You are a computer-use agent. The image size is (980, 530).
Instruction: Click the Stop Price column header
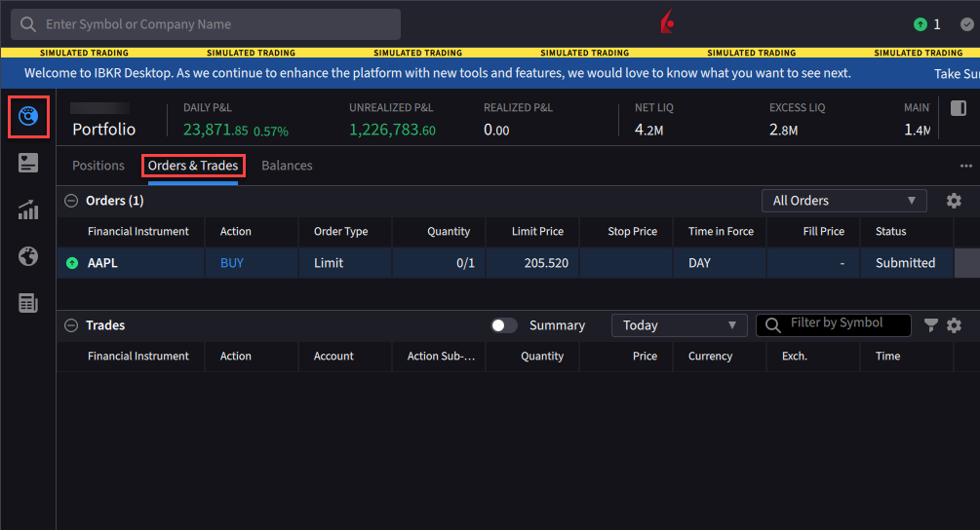633,231
